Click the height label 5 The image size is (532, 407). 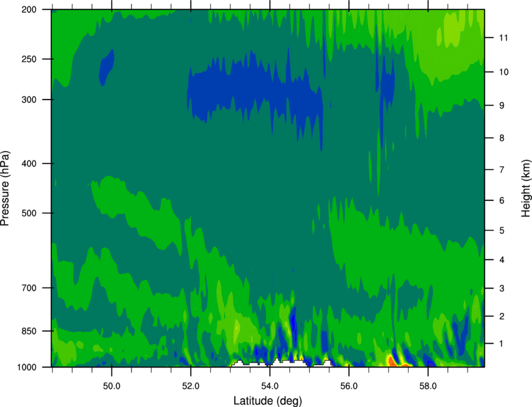tap(502, 230)
